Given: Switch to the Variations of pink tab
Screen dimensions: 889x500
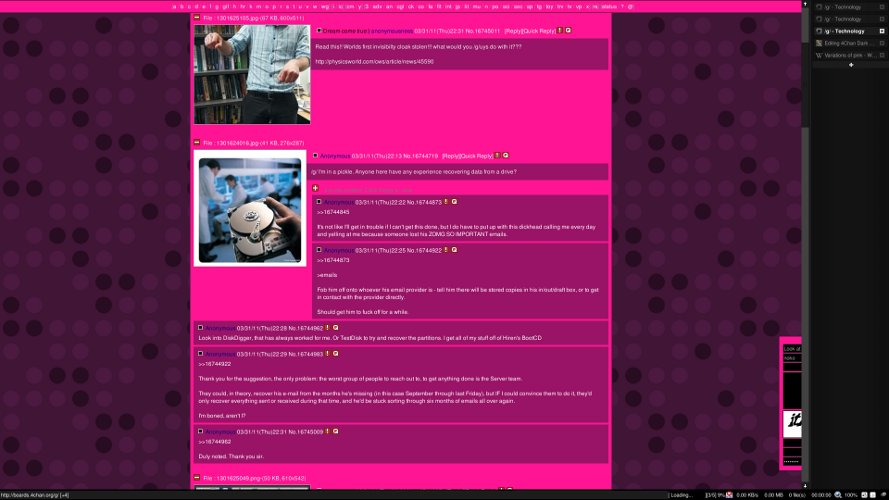Looking at the screenshot, I should click(x=849, y=55).
